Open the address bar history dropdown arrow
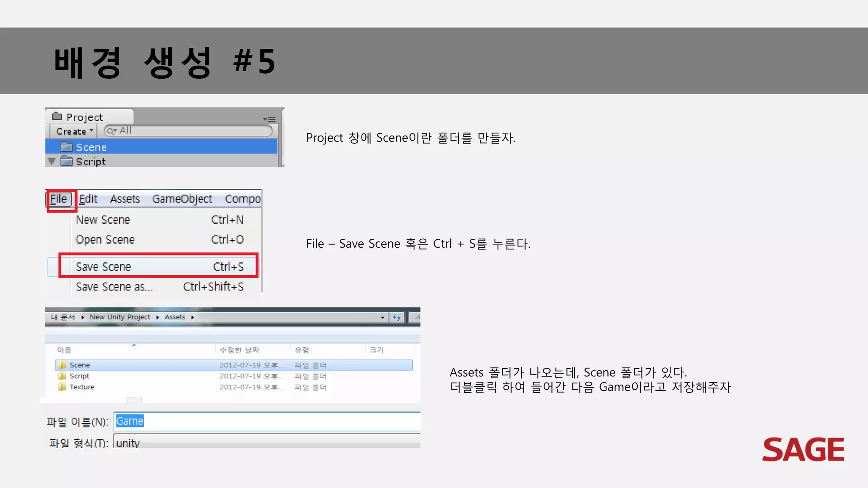Image resolution: width=868 pixels, height=488 pixels. [x=383, y=317]
